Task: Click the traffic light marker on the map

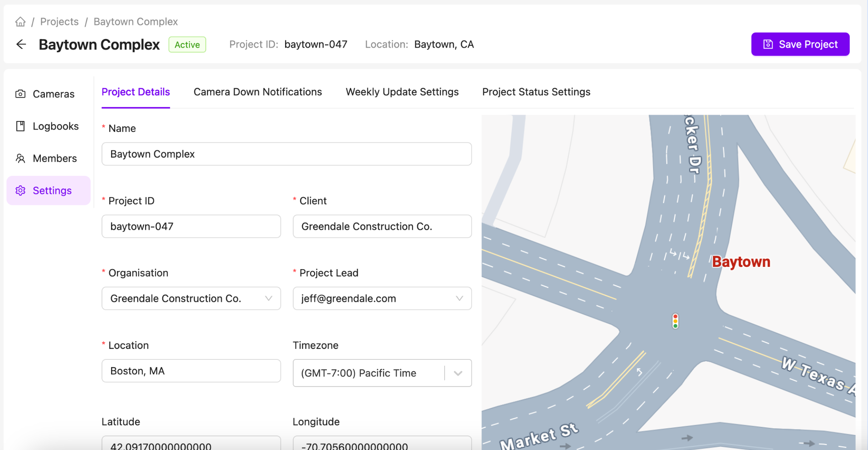Action: tap(675, 320)
